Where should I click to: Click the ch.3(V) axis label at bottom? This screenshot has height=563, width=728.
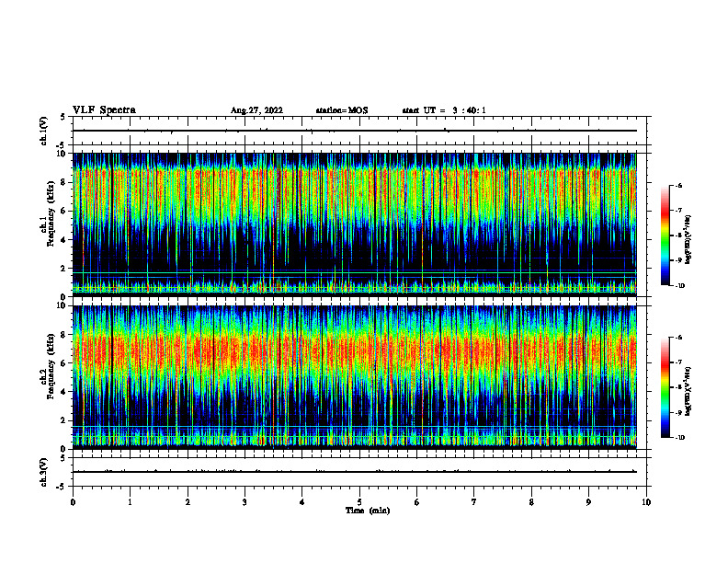click(x=44, y=472)
